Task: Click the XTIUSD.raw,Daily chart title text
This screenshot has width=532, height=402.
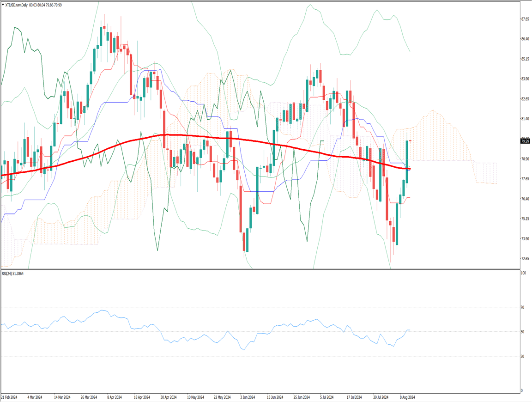Action: click(16, 5)
